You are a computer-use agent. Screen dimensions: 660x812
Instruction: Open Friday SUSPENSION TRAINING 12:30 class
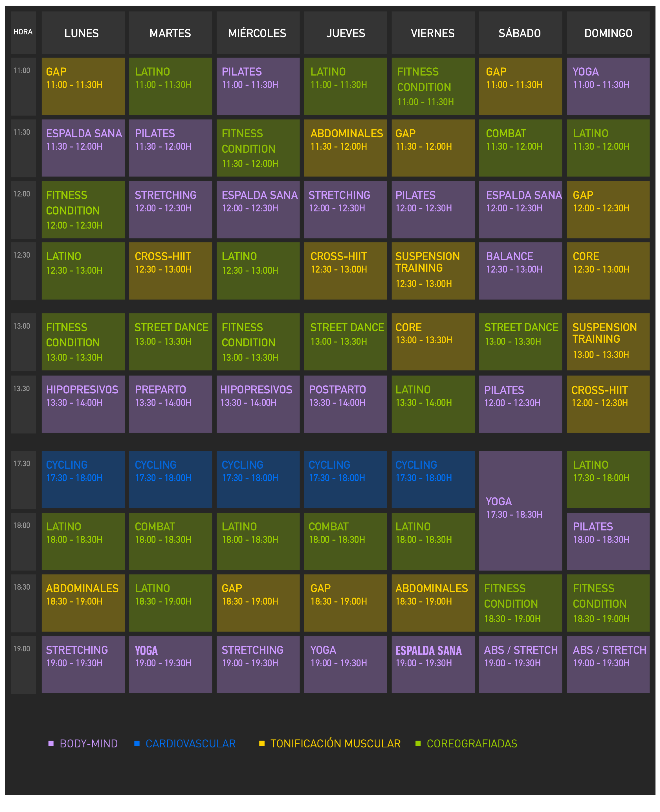click(433, 271)
